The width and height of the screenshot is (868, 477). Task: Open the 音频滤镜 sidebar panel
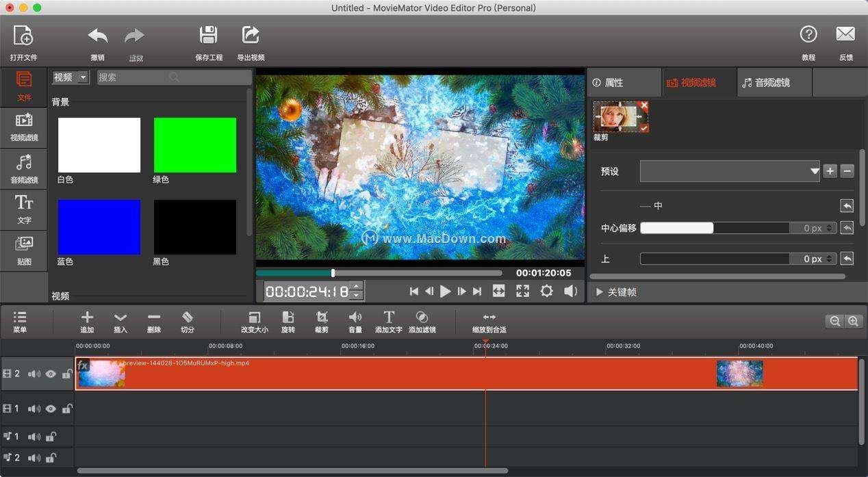pyautogui.click(x=24, y=168)
